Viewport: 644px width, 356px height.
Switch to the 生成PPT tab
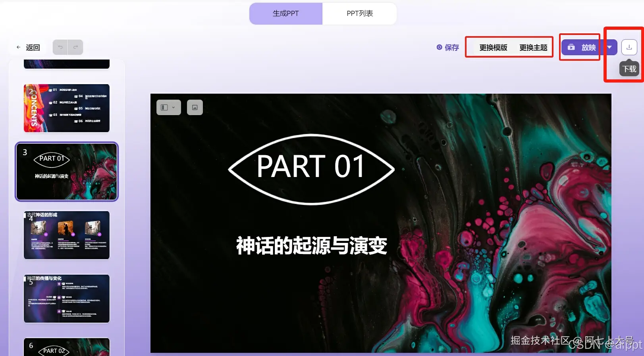[x=286, y=13]
